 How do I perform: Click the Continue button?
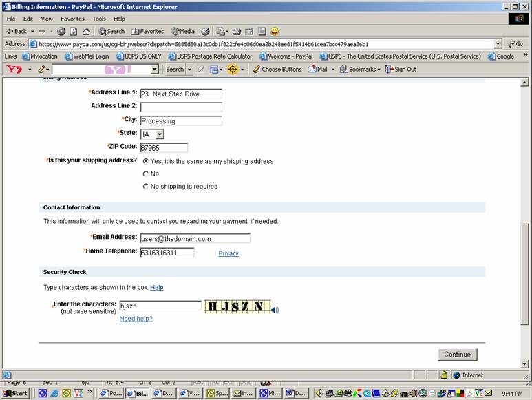pos(458,355)
